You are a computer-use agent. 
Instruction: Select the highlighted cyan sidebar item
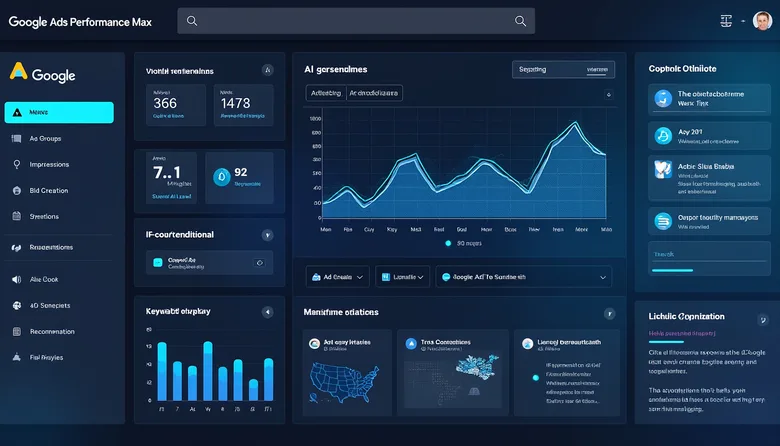[59, 112]
